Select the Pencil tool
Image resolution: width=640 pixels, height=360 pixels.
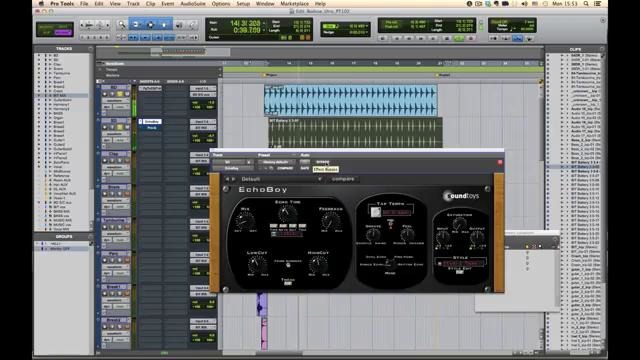click(x=192, y=25)
